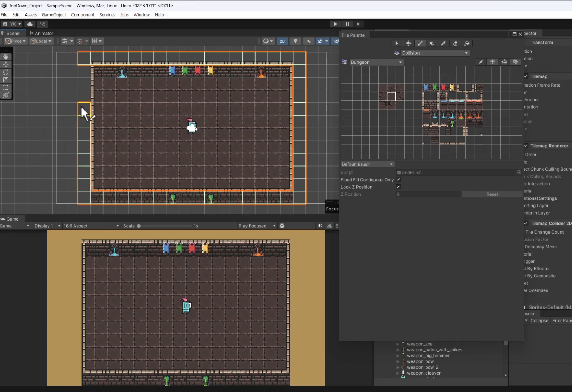Select the Rotate tool in Scene tools
This screenshot has height=392, width=572.
coord(6,72)
